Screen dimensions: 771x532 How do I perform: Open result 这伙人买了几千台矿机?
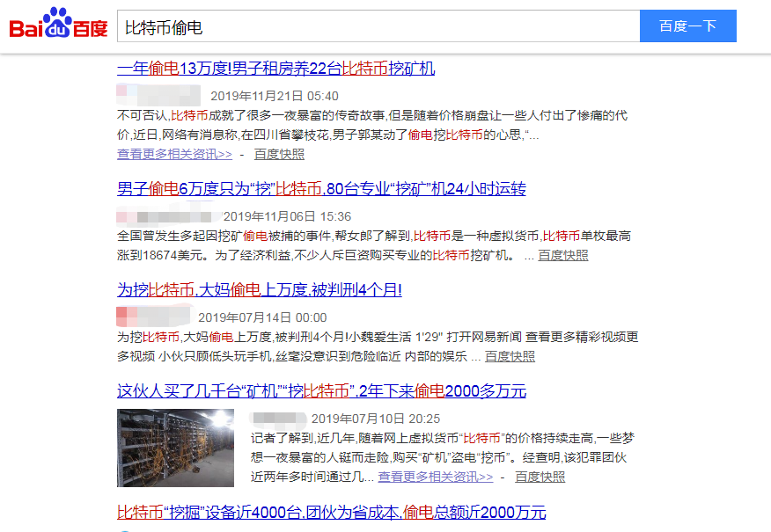(x=321, y=391)
